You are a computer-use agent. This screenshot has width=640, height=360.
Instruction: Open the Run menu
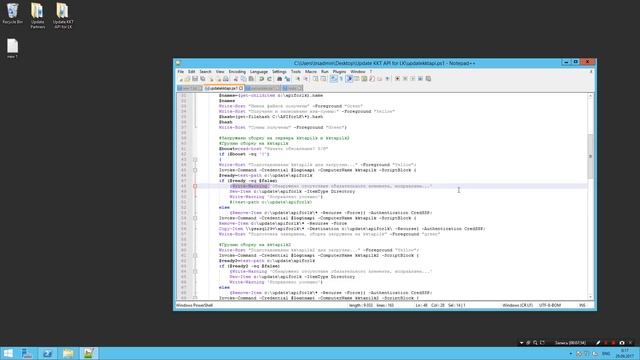coord(325,71)
